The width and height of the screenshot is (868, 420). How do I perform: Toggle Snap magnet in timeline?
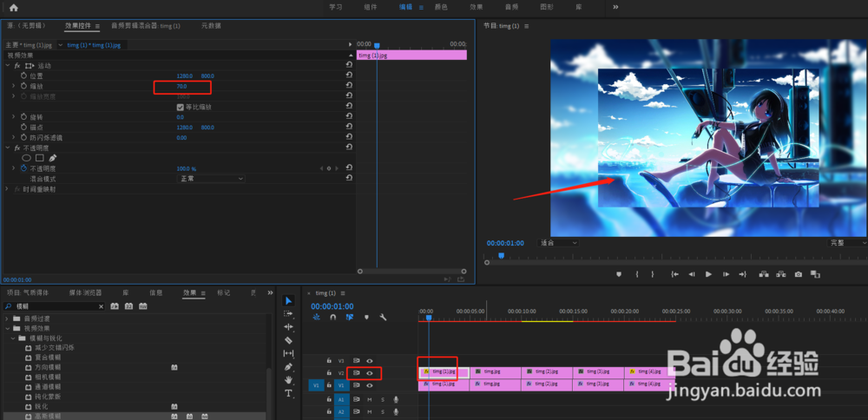coord(332,318)
